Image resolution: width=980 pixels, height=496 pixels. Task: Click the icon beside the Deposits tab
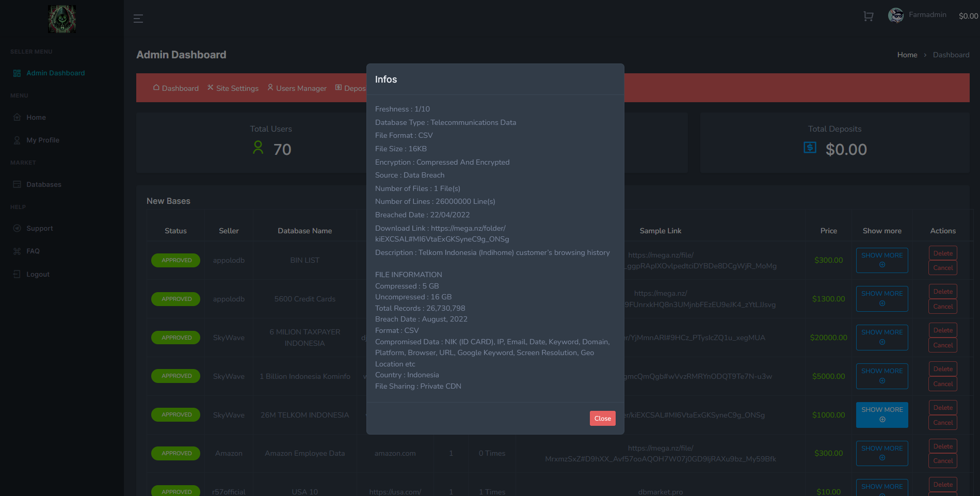click(x=339, y=87)
